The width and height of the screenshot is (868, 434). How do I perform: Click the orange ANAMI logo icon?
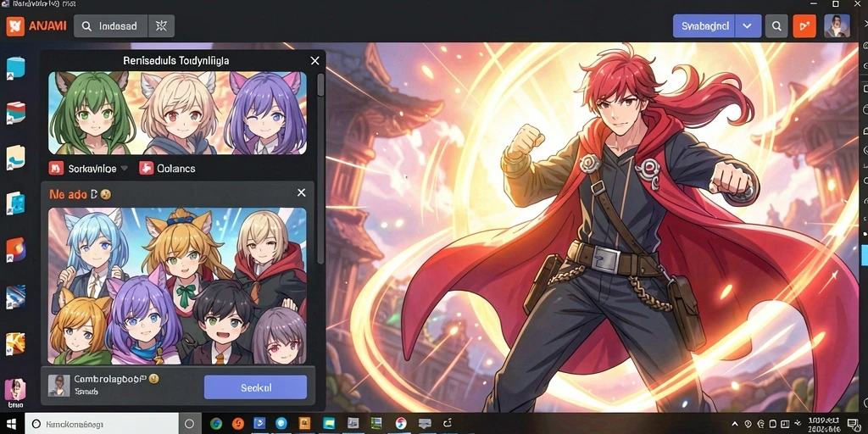point(15,26)
